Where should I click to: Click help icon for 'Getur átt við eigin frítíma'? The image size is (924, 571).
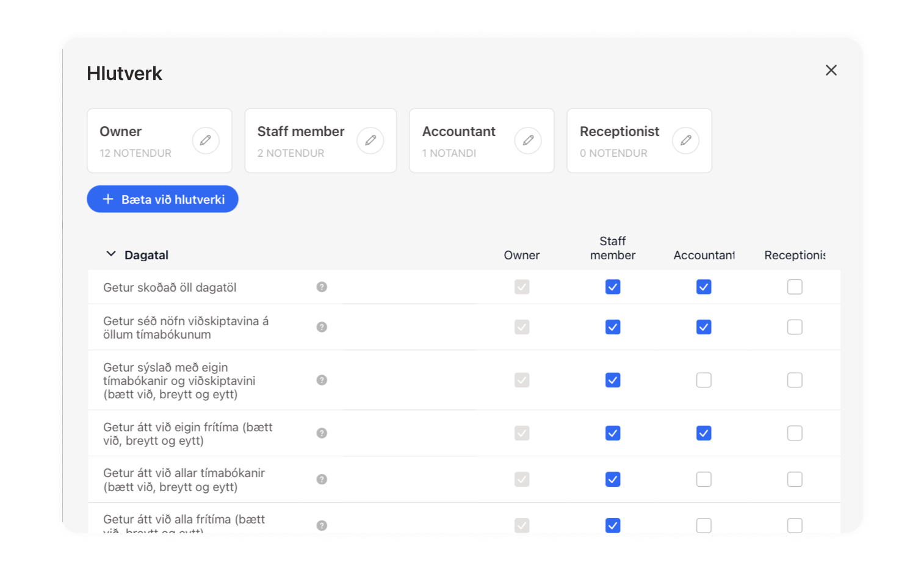[x=322, y=433]
